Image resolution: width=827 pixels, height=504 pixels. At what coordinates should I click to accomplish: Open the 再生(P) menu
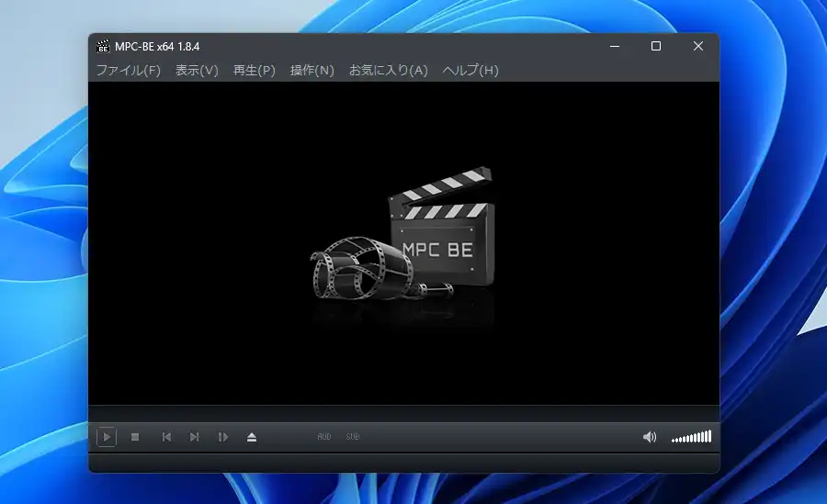[255, 70]
